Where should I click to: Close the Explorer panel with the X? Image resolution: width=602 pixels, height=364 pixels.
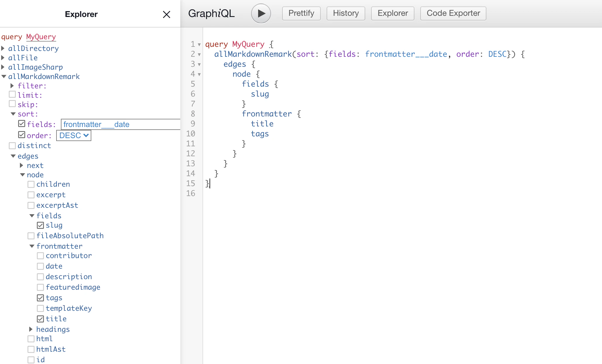click(167, 14)
